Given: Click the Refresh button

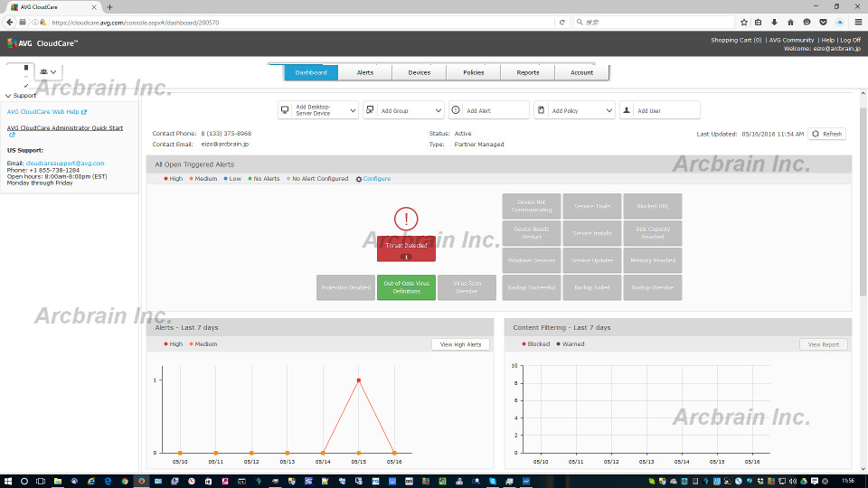Looking at the screenshot, I should click(827, 134).
